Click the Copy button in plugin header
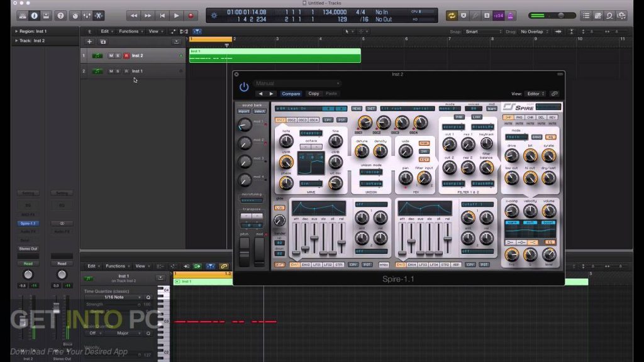The height and width of the screenshot is (362, 644). [x=313, y=94]
